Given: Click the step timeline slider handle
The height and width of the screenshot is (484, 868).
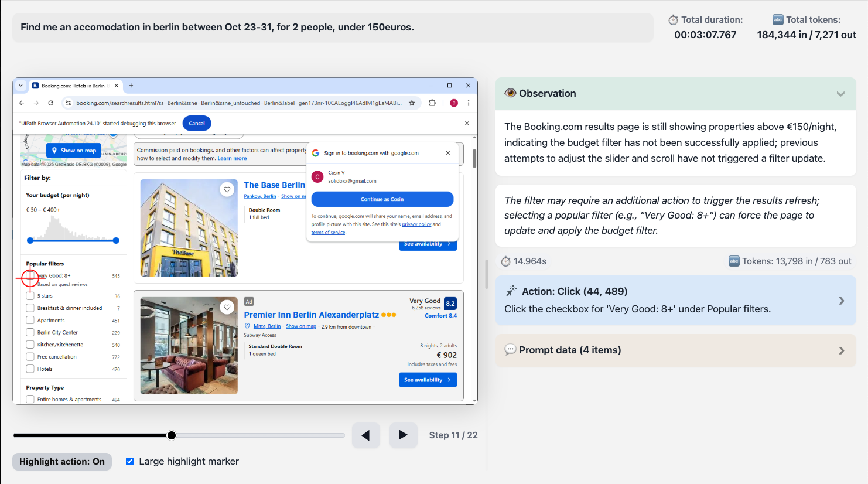Looking at the screenshot, I should tap(172, 435).
